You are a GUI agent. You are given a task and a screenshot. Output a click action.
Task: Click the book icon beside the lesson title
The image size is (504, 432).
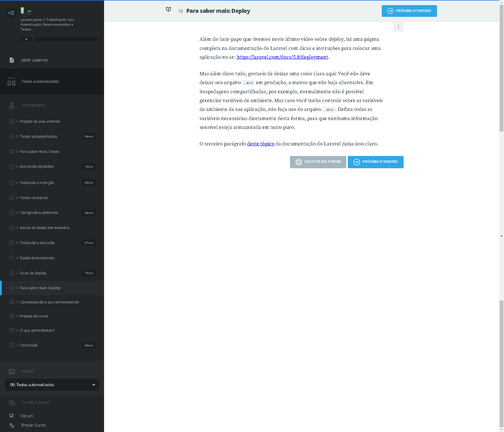click(168, 9)
